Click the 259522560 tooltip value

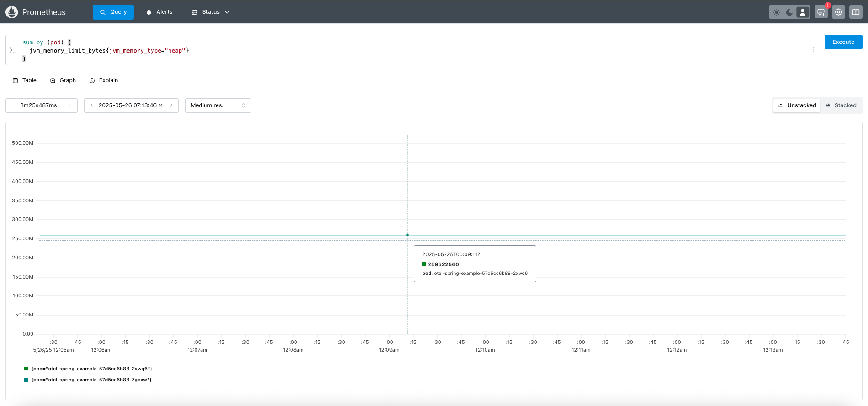(x=443, y=264)
